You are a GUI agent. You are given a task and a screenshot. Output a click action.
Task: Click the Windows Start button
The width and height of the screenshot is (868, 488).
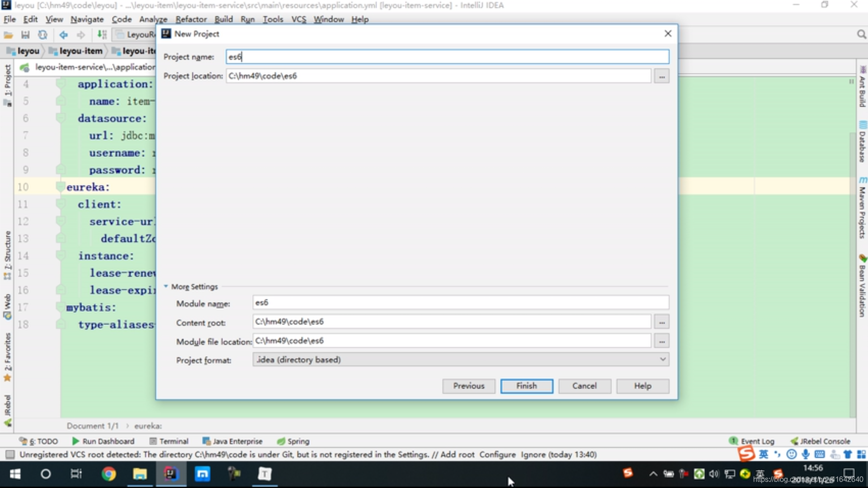pyautogui.click(x=15, y=474)
